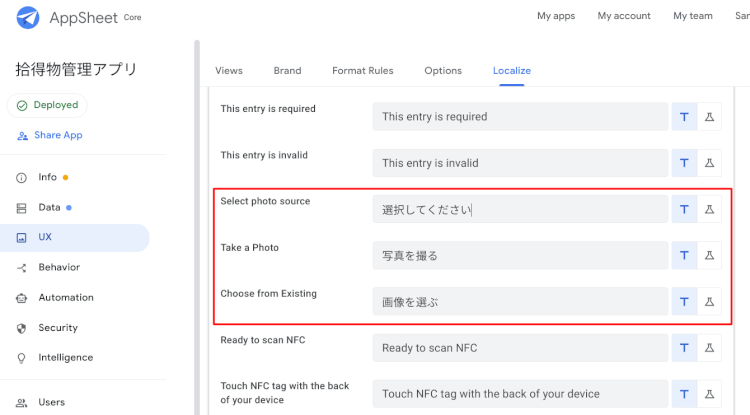Click the T text icon for This entry is required
750x415 pixels.
point(684,117)
